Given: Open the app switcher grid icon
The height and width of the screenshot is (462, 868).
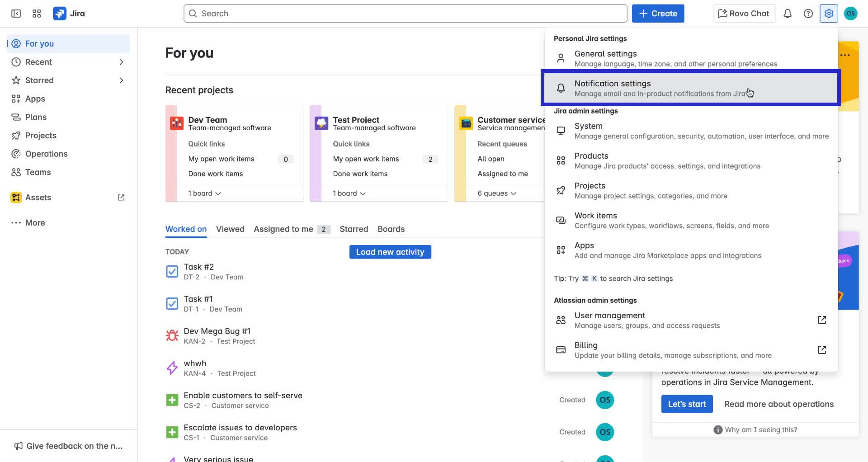Looking at the screenshot, I should point(37,14).
